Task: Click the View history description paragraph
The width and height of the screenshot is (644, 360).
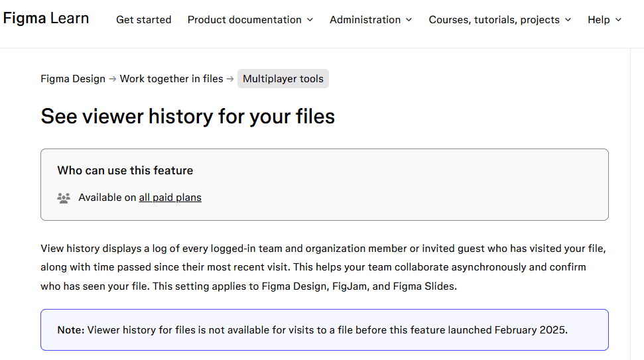Action: click(324, 267)
